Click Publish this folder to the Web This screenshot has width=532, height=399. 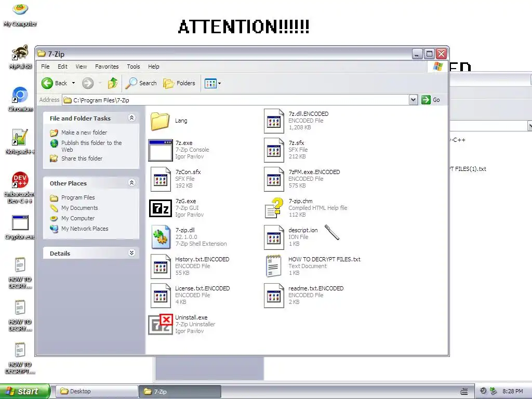pyautogui.click(x=91, y=146)
